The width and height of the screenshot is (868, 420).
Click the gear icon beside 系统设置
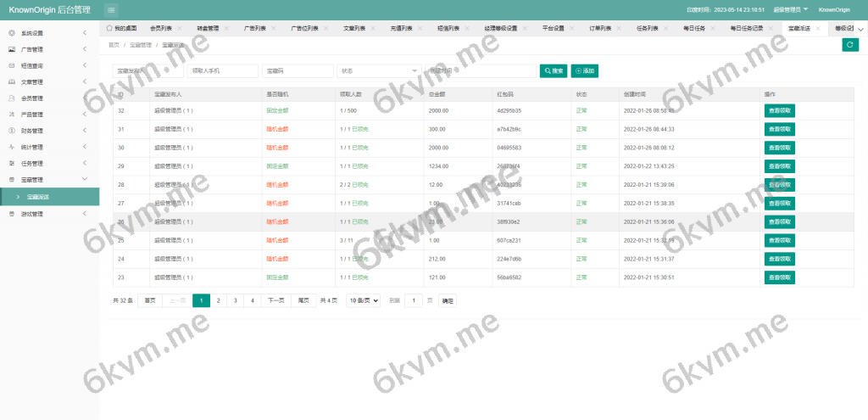click(x=11, y=33)
